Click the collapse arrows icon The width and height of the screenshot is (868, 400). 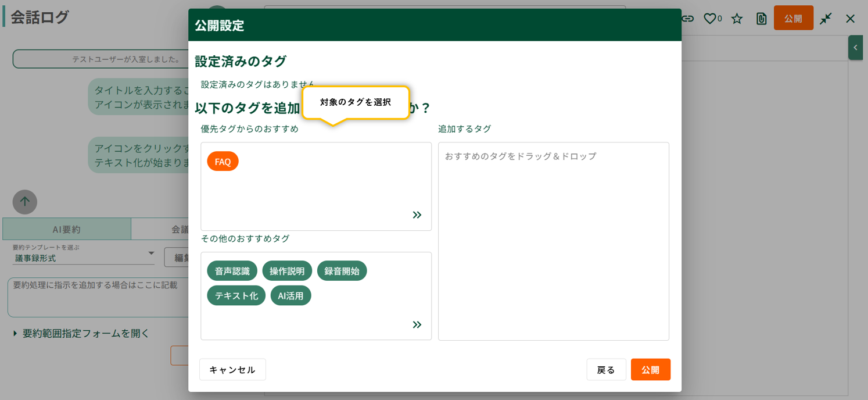point(826,19)
